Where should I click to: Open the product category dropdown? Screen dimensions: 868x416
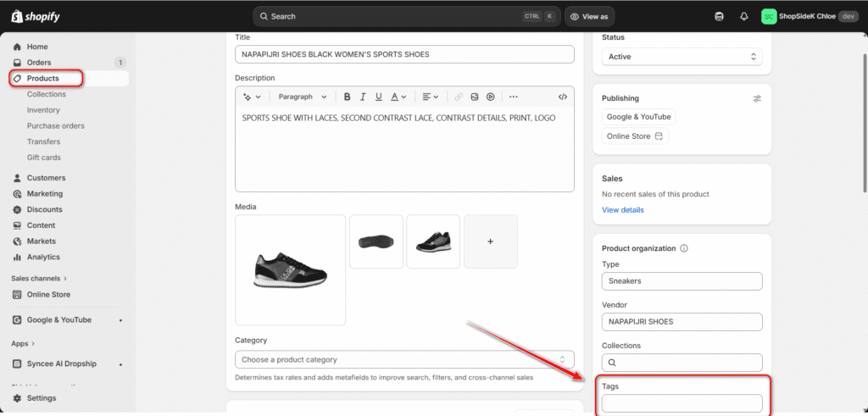[x=404, y=359]
